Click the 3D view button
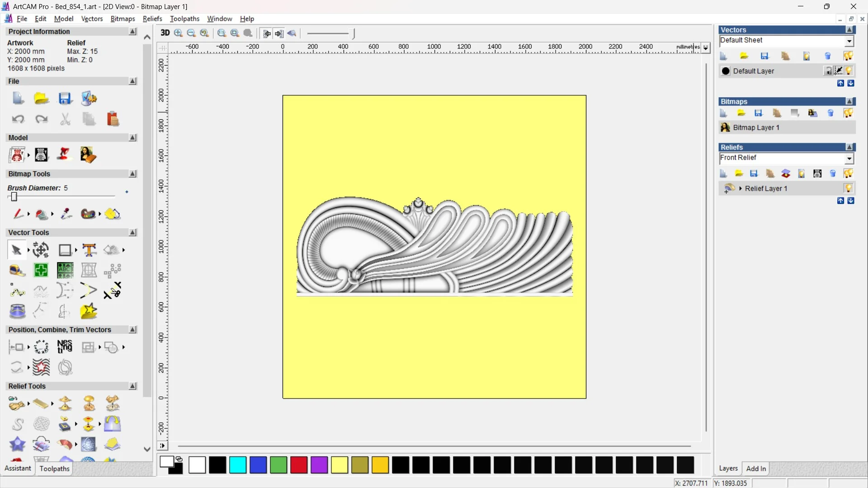Image resolution: width=868 pixels, height=488 pixels. (x=165, y=33)
